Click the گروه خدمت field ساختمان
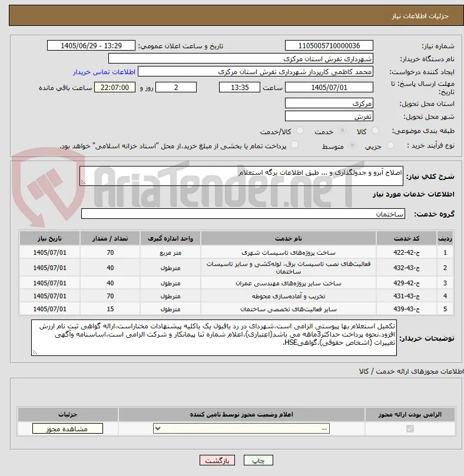Screen dimensions: 464x476 pos(243,214)
